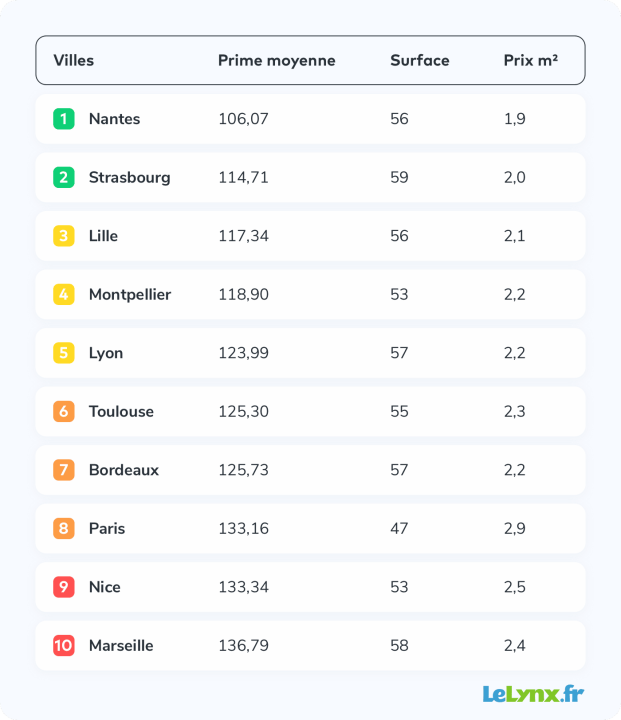Select the Surface column header
This screenshot has height=720, width=621.
[420, 60]
